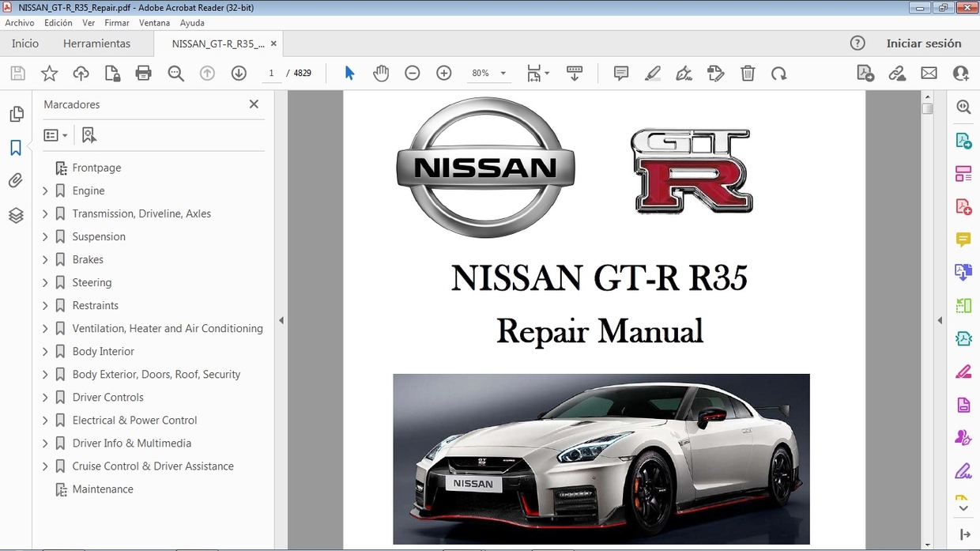This screenshot has width=980, height=551.
Task: Select the Highlight text tool
Action: (x=653, y=73)
